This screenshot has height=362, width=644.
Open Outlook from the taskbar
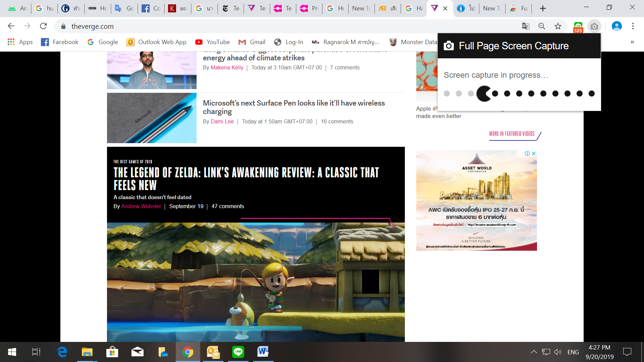(213, 352)
